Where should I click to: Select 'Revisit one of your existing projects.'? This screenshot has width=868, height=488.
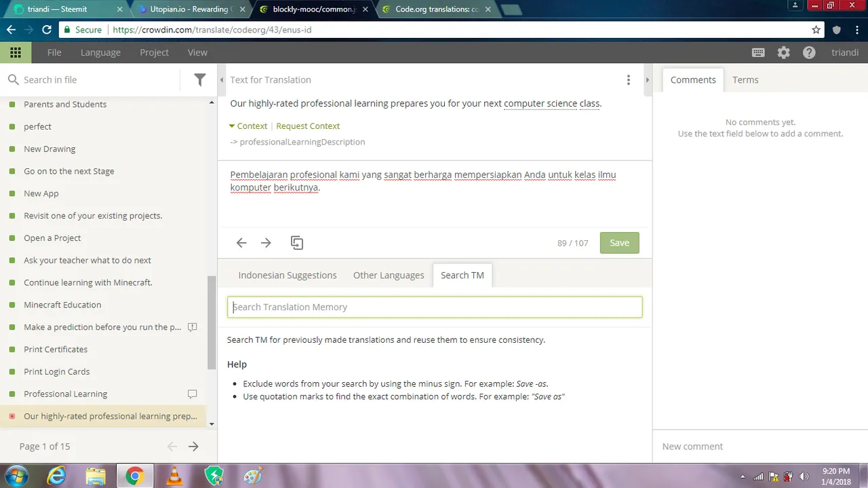(93, 215)
